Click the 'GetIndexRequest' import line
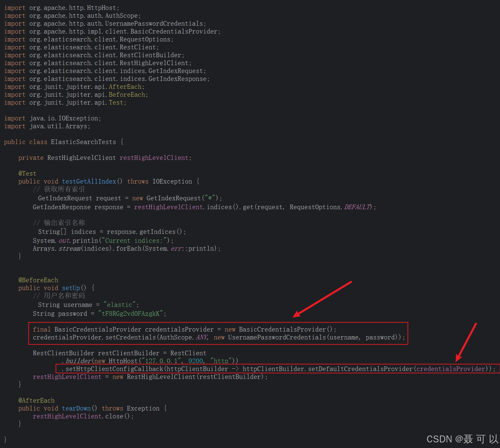This screenshot has height=448, width=500. tap(105, 71)
